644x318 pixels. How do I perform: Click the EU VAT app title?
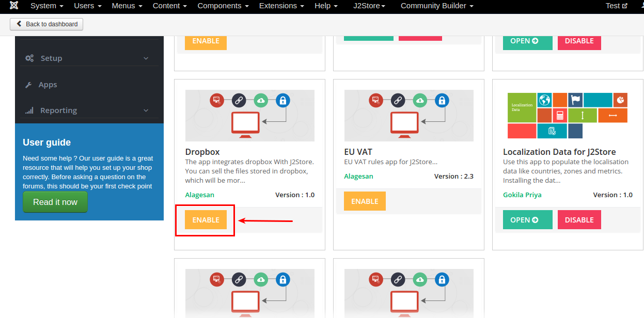click(x=358, y=152)
